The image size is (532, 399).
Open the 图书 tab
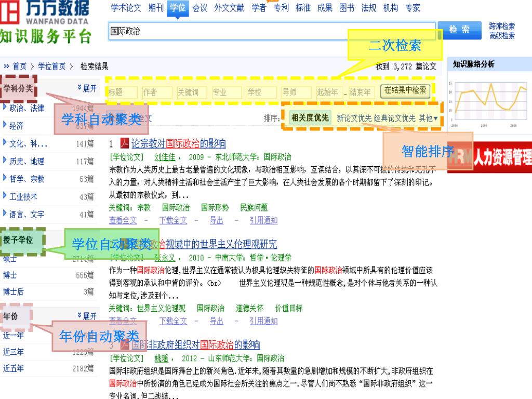coord(347,8)
